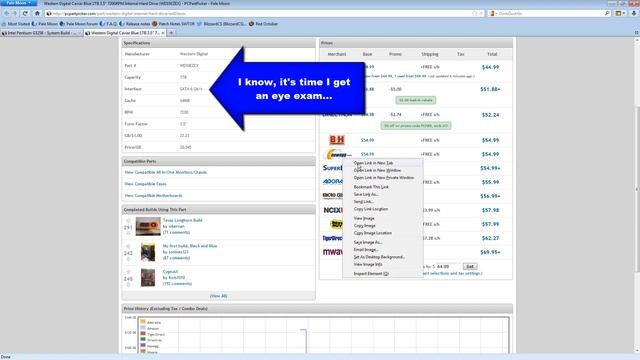This screenshot has height=360, width=640.
Task: Click the B&H merchant logo
Action: [337, 140]
